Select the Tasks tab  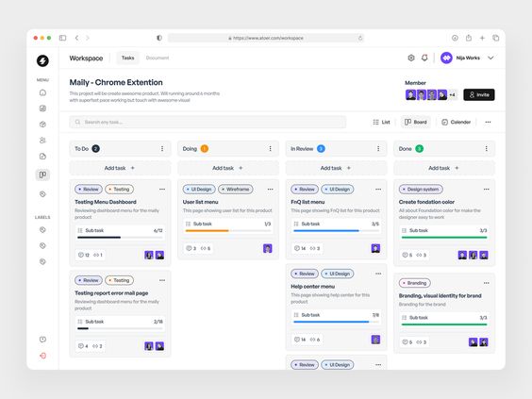(127, 58)
